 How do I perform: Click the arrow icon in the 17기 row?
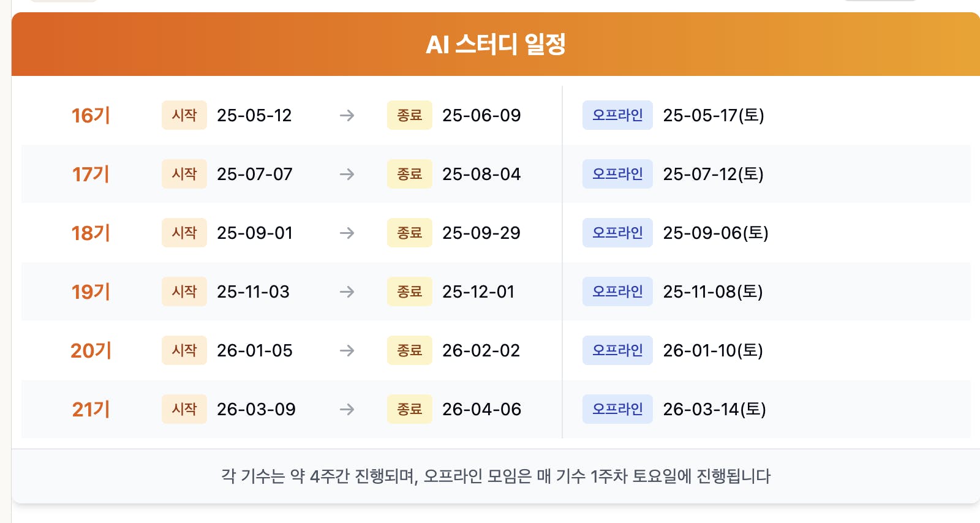347,174
